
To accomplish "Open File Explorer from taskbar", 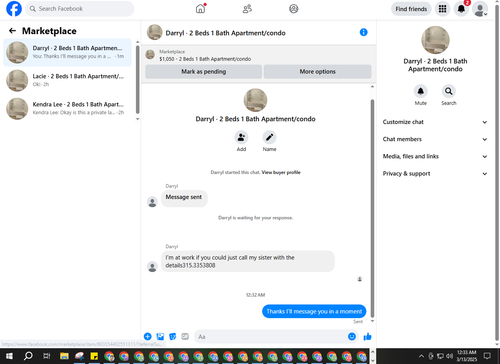I will pyautogui.click(x=64, y=356).
